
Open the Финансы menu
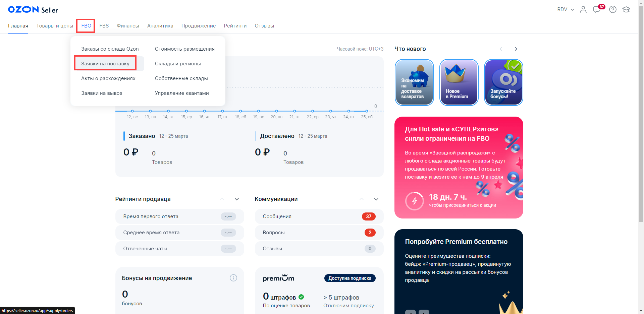[128, 26]
